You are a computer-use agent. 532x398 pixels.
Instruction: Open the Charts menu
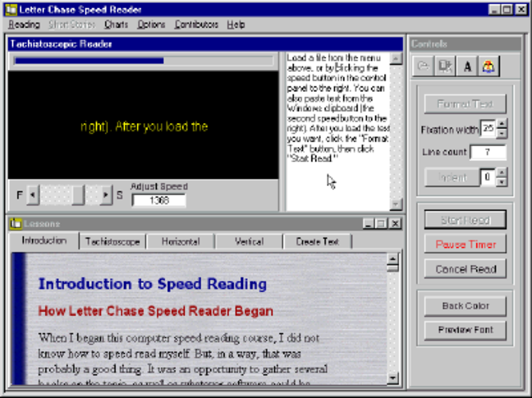point(116,25)
